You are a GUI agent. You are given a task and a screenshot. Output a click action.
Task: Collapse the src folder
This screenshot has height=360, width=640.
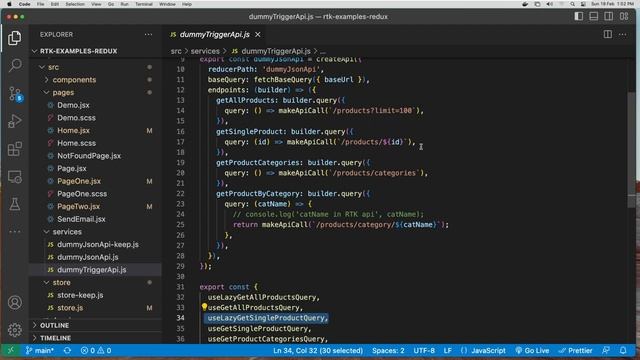click(x=53, y=67)
